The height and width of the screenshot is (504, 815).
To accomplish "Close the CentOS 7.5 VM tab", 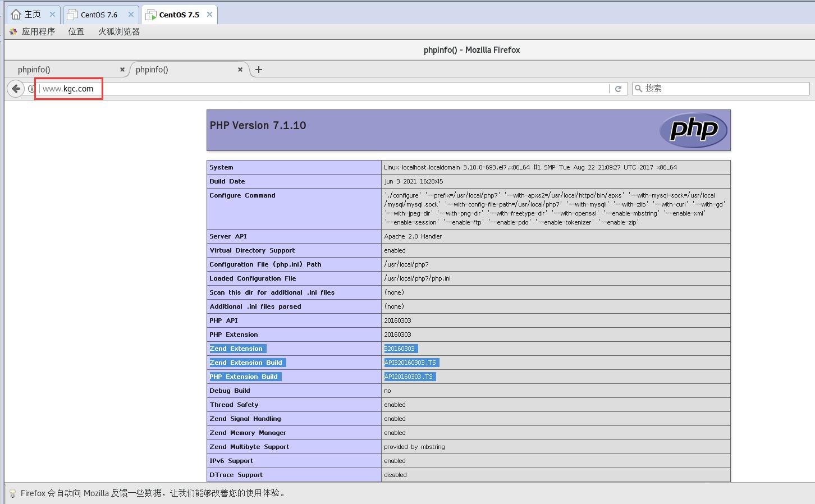I will [209, 15].
